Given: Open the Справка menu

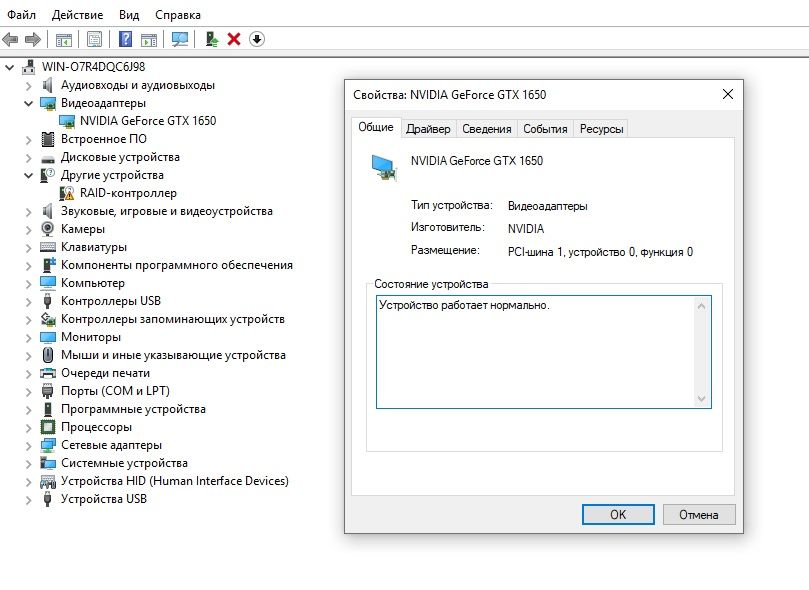Looking at the screenshot, I should pyautogui.click(x=178, y=15).
